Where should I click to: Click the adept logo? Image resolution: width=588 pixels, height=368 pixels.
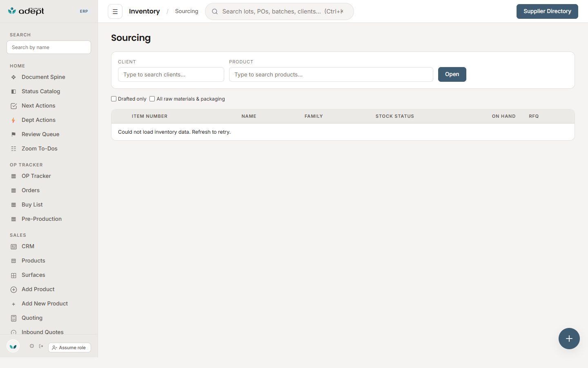26,11
